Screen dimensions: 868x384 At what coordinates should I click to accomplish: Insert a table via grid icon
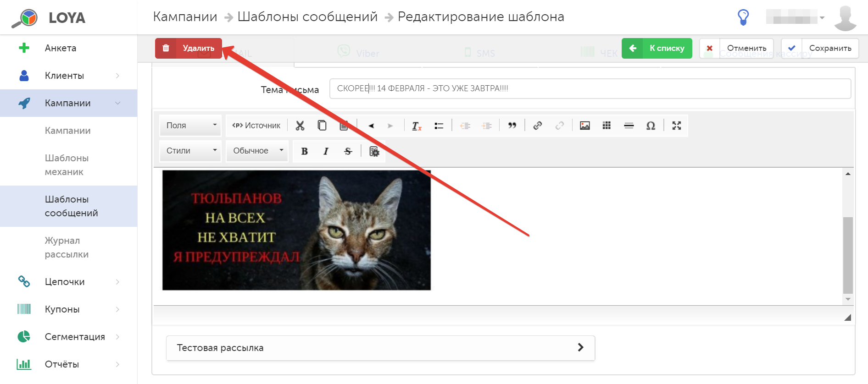pyautogui.click(x=606, y=126)
